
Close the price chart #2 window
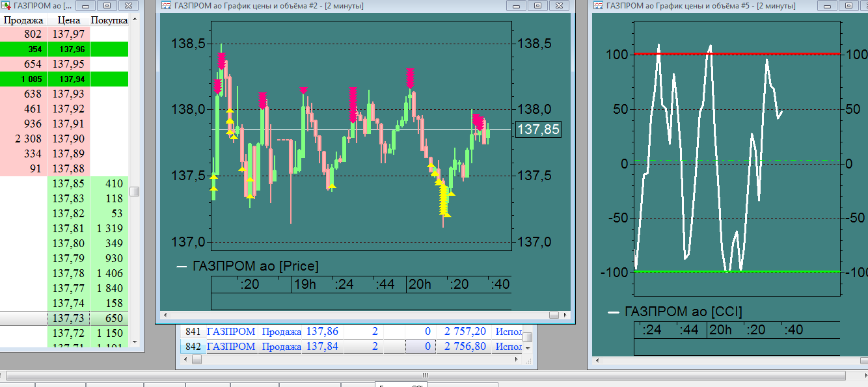[560, 6]
